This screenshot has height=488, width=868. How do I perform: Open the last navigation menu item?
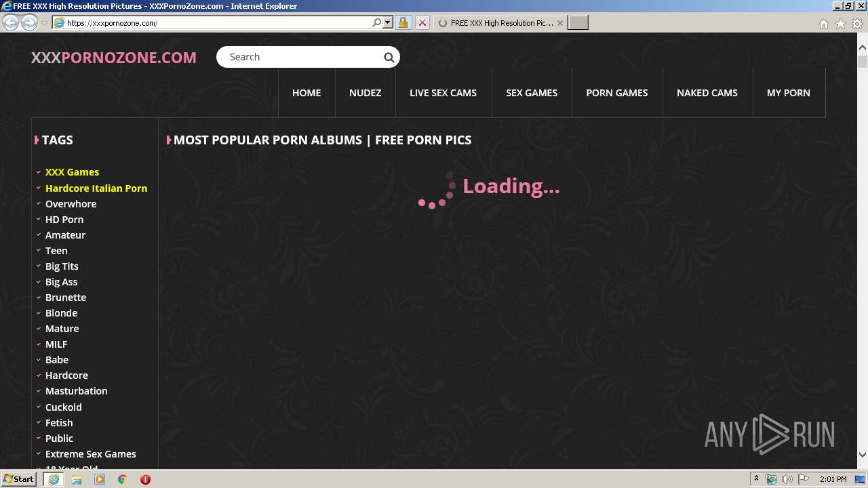[x=788, y=93]
